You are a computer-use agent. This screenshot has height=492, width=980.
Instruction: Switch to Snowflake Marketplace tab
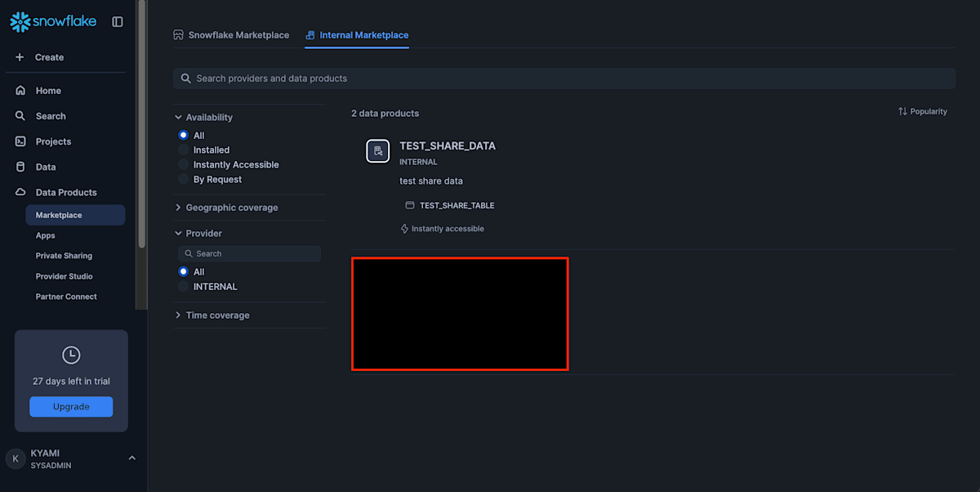(x=231, y=35)
